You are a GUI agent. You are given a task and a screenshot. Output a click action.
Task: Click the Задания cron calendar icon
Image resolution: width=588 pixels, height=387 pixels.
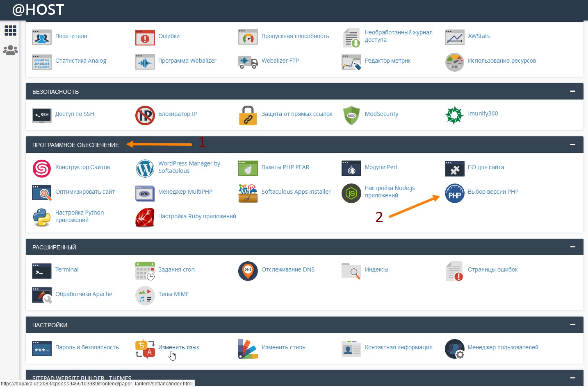[x=145, y=271]
